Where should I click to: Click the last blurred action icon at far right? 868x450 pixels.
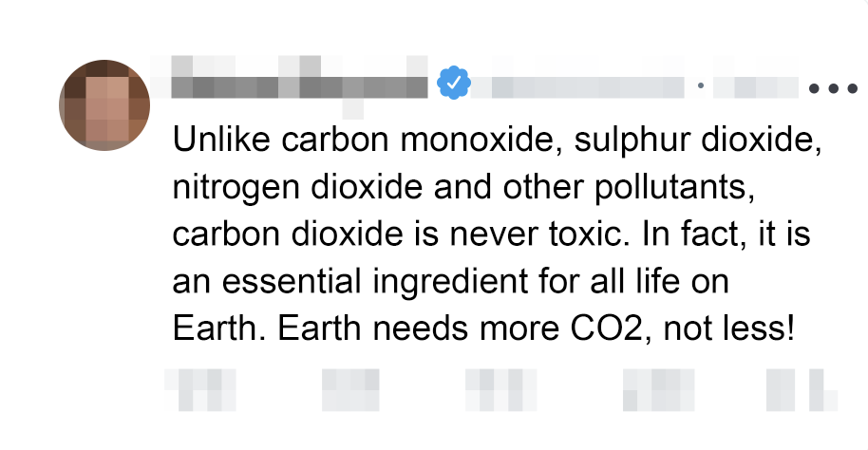tap(821, 389)
